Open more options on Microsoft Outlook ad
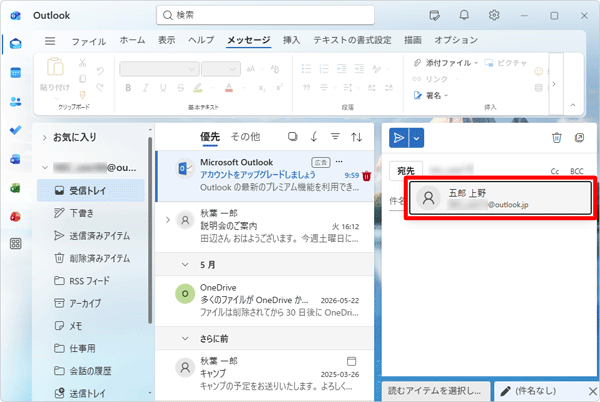 click(339, 162)
